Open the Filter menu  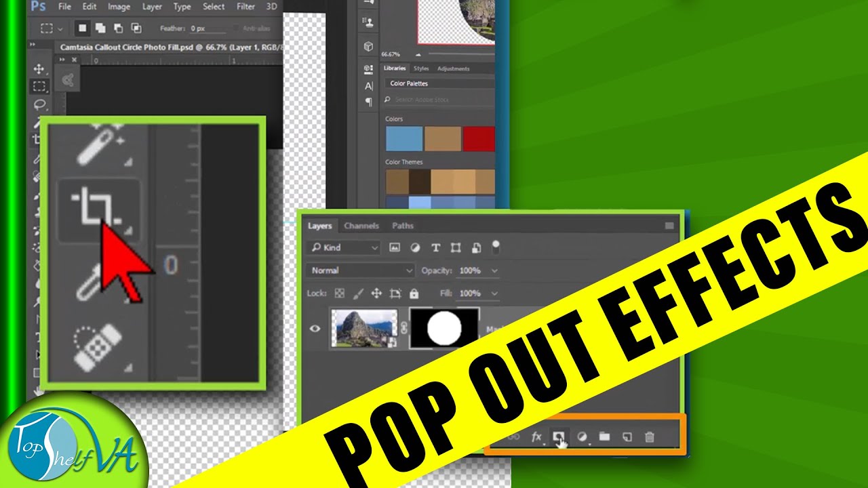(x=245, y=7)
